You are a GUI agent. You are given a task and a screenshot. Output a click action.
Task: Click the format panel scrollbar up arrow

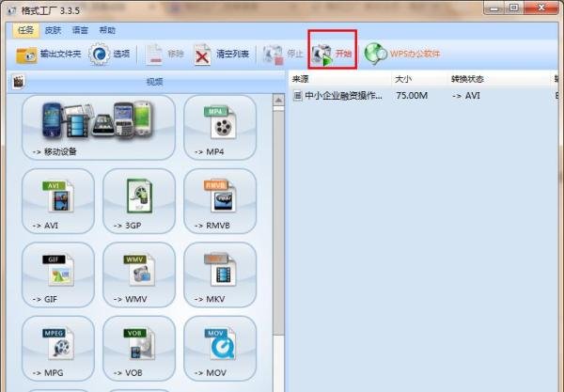coord(278,100)
